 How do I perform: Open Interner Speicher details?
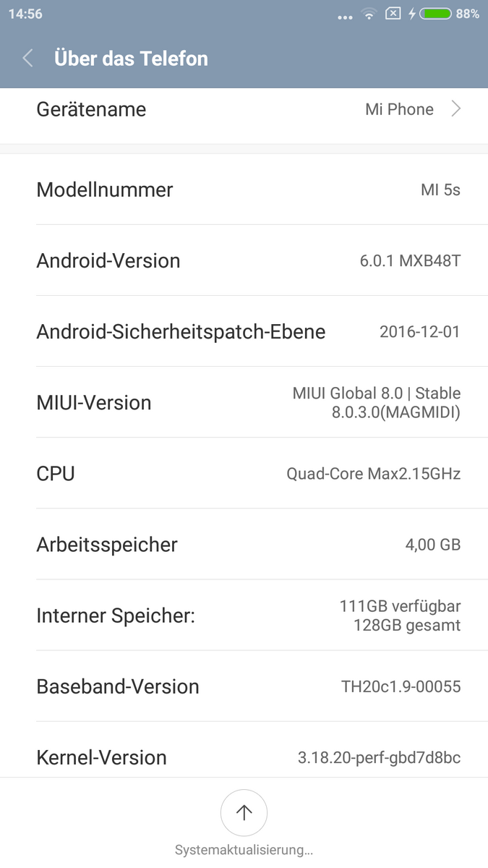(244, 615)
